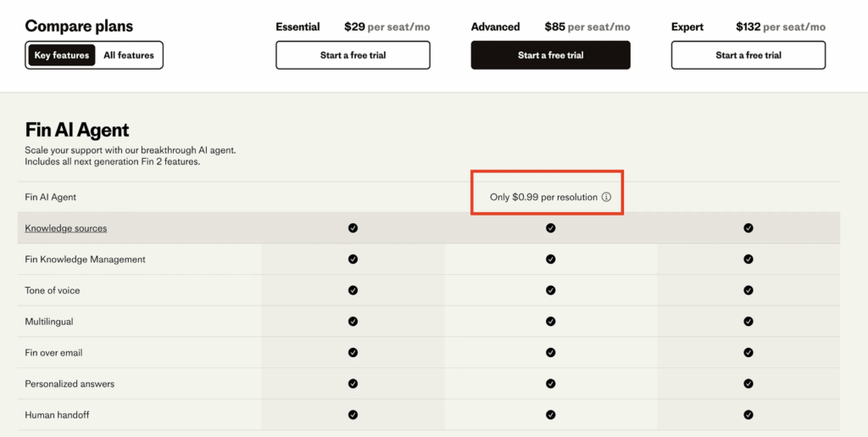Click the Only $0.99 per resolution text
Image resolution: width=868 pixels, height=437 pixels.
(x=543, y=197)
